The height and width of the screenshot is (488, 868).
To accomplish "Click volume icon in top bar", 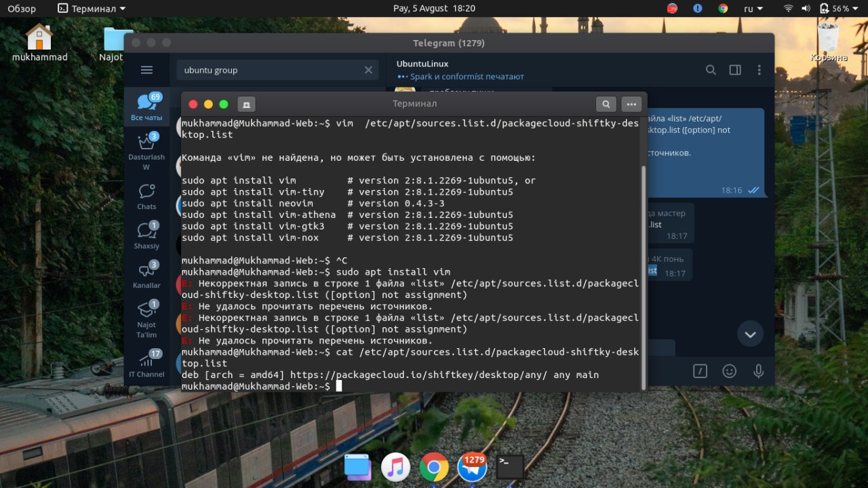I will click(x=806, y=9).
